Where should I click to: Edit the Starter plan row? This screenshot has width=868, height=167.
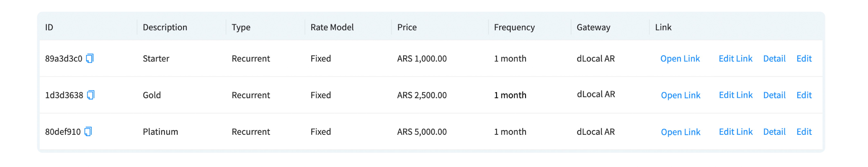804,59
